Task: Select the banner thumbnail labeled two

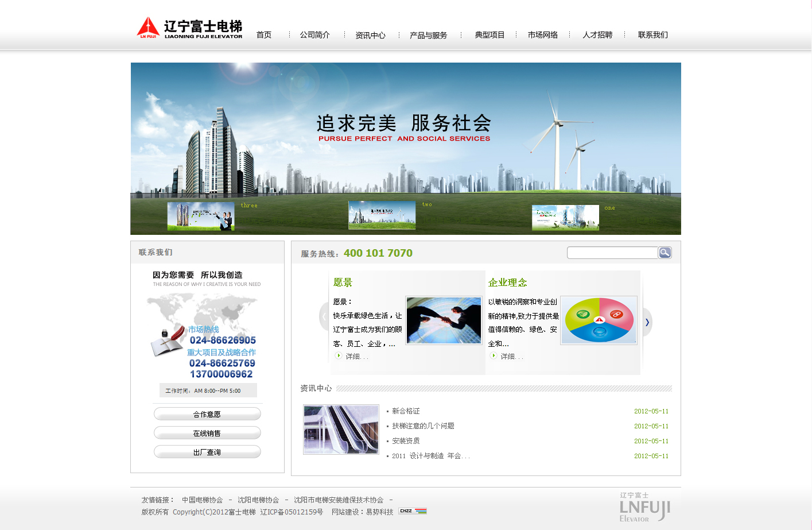Action: pos(382,215)
